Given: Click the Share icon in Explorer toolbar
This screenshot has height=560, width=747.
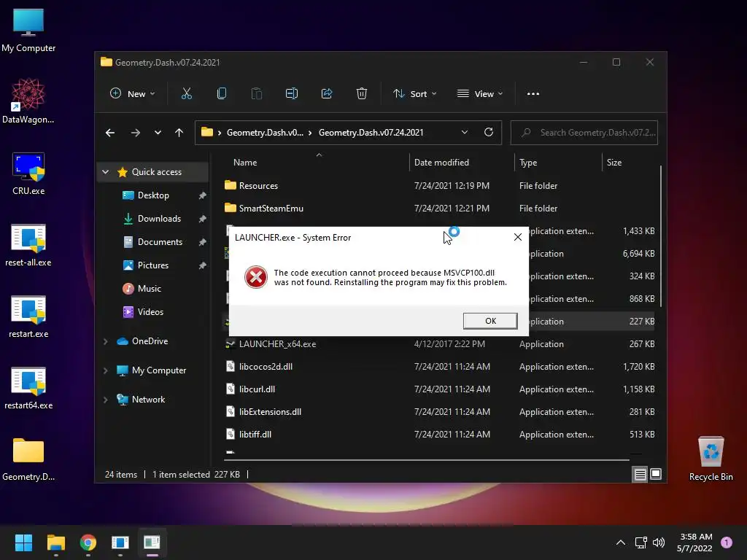Looking at the screenshot, I should (x=327, y=94).
